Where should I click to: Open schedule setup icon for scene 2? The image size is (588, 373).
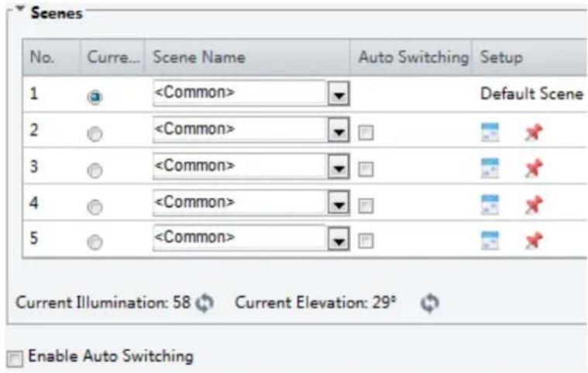pos(490,132)
